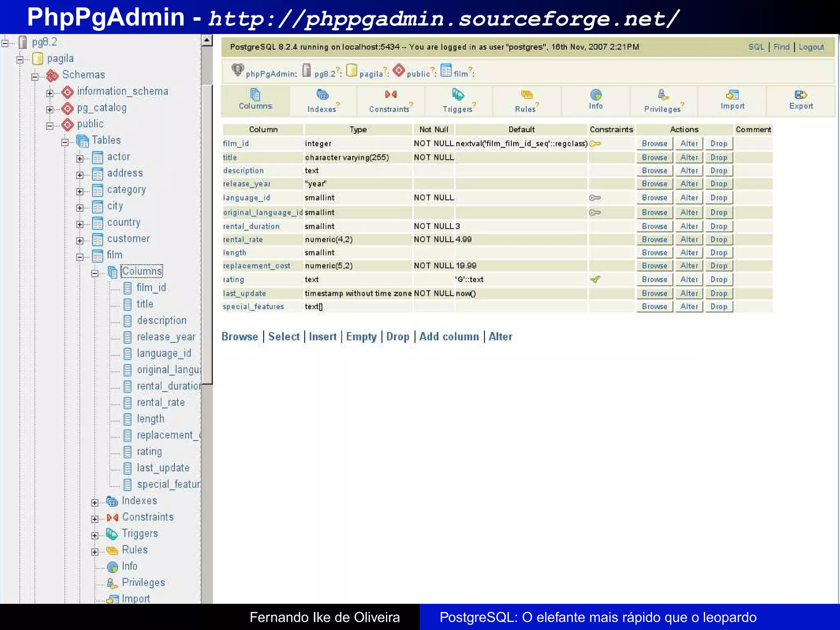The width and height of the screenshot is (840, 630).
Task: Click the actor table icon in the tree
Action: [98, 157]
